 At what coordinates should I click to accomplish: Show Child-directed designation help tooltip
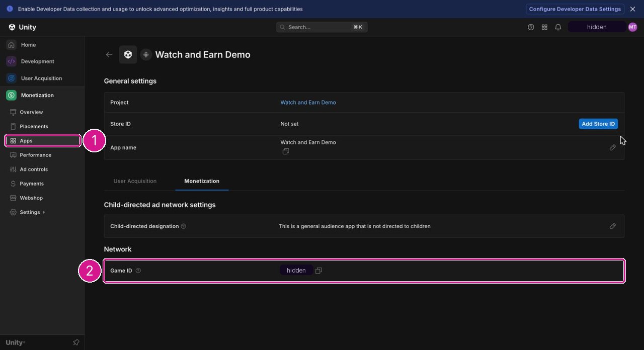pyautogui.click(x=183, y=226)
